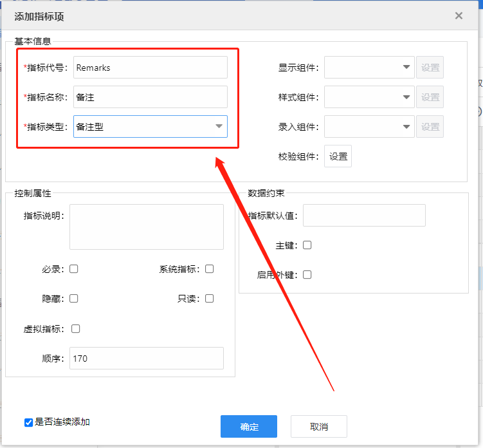Close the 添加指标项 dialog with X
Image resolution: width=483 pixels, height=448 pixels.
[x=459, y=15]
